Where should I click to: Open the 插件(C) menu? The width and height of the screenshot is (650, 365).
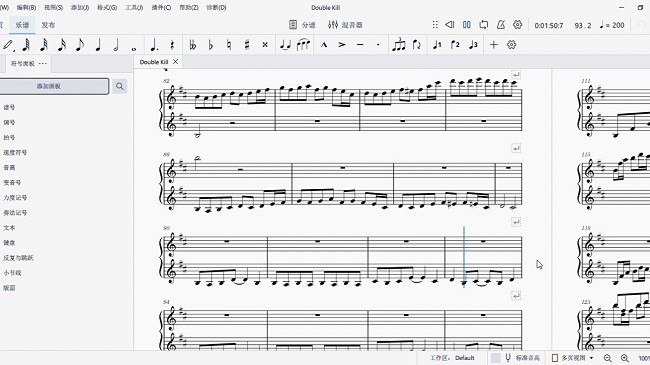pos(161,7)
